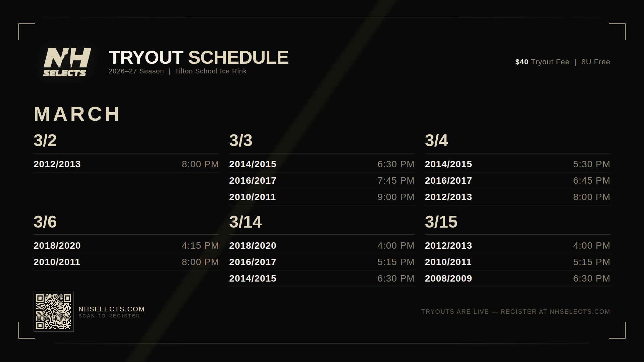Screen dimensions: 644x362
Task: Click the 5:15 PM time under 3/14
Action: [396, 262]
